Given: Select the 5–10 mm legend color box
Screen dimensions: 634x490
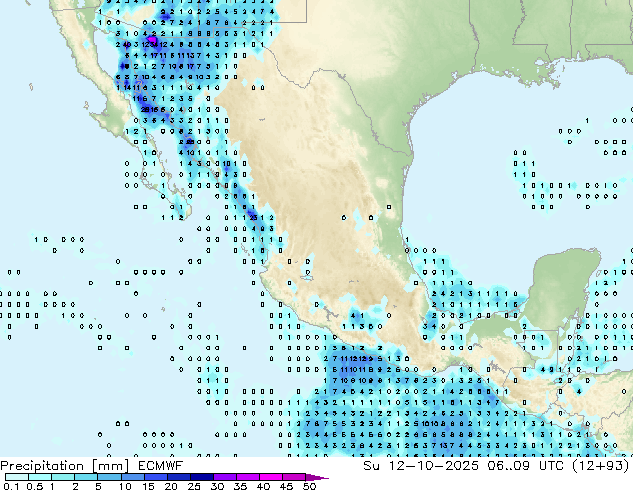Looking at the screenshot, I should [110, 477].
